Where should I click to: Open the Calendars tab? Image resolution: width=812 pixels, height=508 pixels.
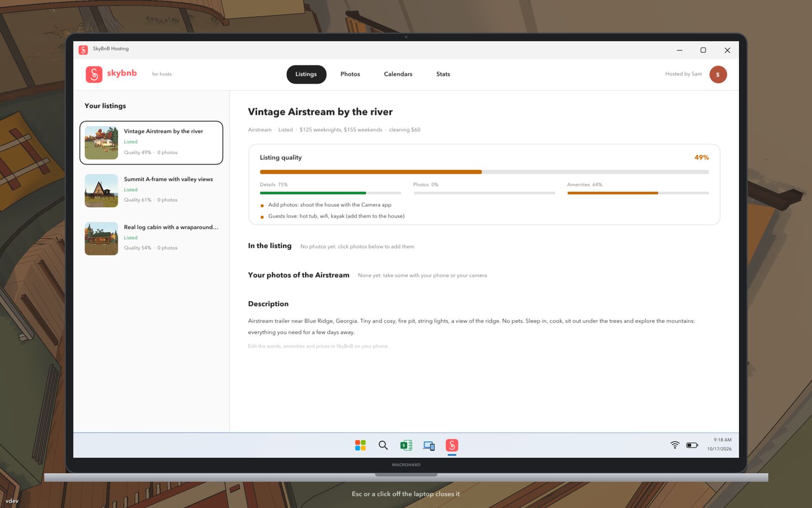[398, 74]
